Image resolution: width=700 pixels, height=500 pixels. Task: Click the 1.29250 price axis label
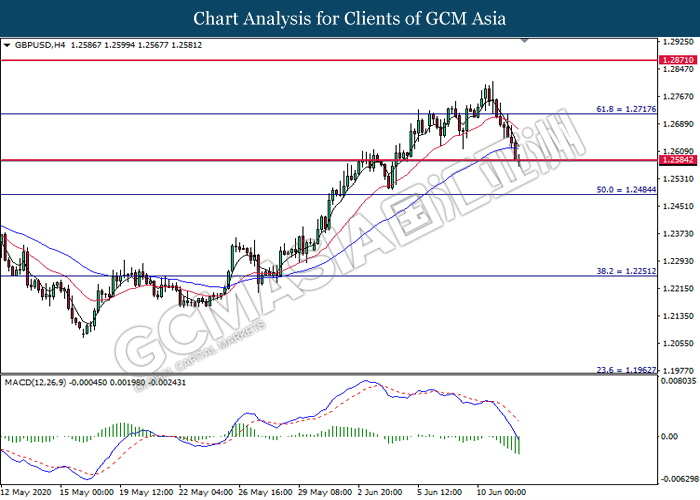(678, 42)
